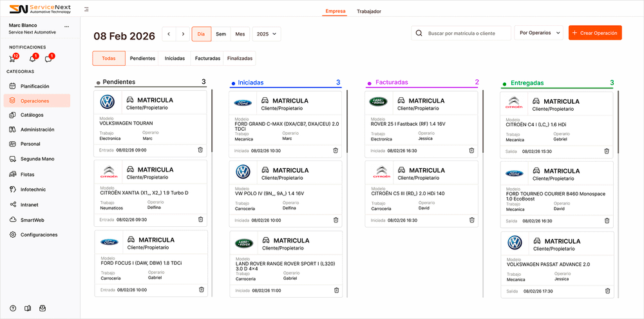The image size is (644, 319).
Task: Expand the Por Operarios dropdown
Action: tap(538, 33)
